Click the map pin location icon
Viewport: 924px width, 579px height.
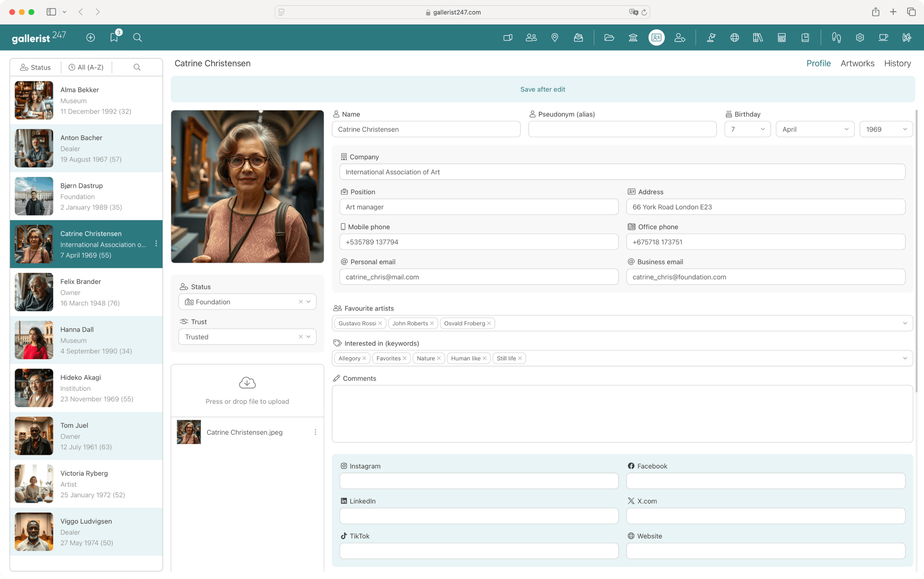(x=554, y=37)
